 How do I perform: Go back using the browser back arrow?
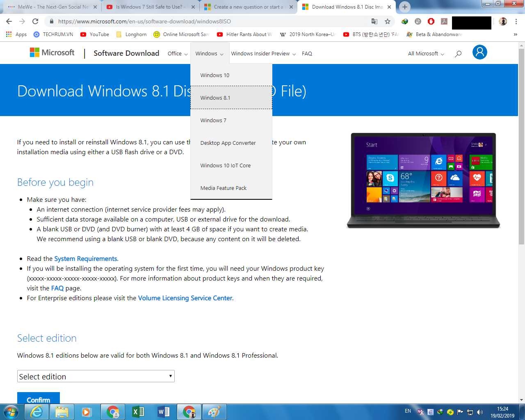9,21
